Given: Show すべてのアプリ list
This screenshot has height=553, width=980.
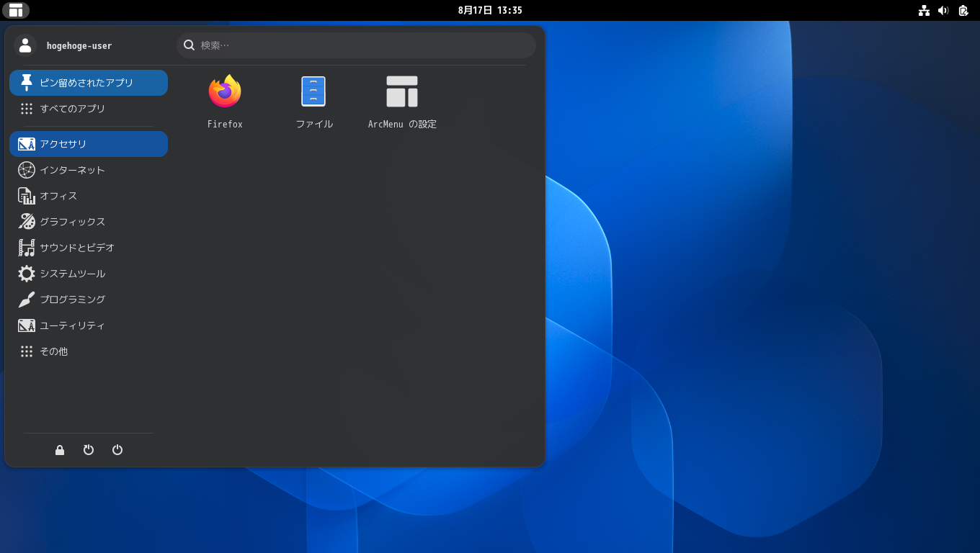Looking at the screenshot, I should tap(89, 109).
